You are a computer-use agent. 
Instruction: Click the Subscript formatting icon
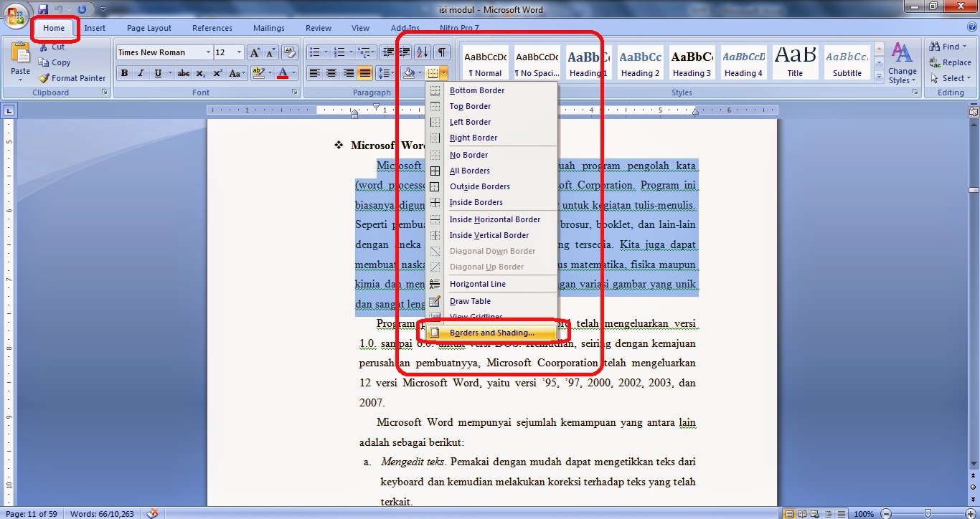pyautogui.click(x=200, y=72)
